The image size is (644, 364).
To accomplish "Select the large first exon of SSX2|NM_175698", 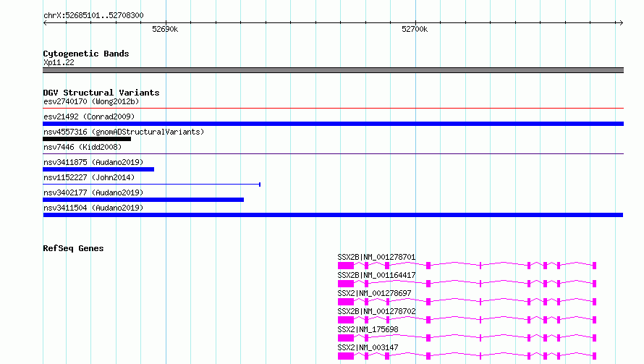I will pyautogui.click(x=346, y=338).
